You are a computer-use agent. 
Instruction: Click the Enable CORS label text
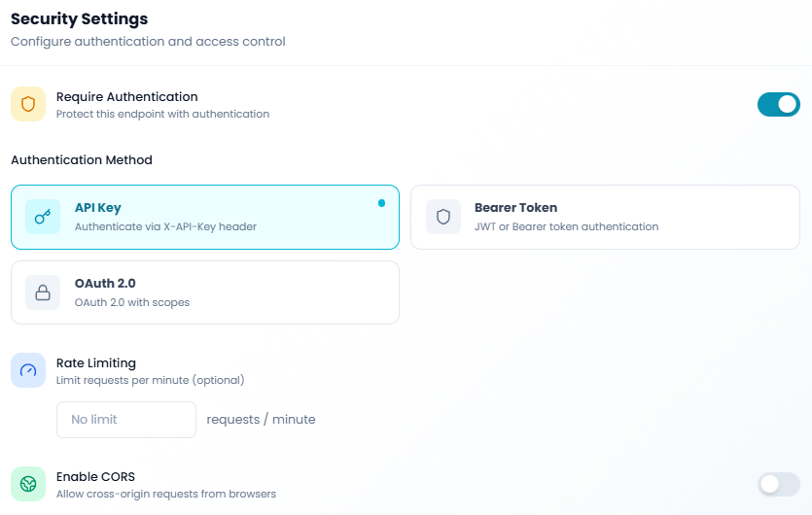coord(95,476)
